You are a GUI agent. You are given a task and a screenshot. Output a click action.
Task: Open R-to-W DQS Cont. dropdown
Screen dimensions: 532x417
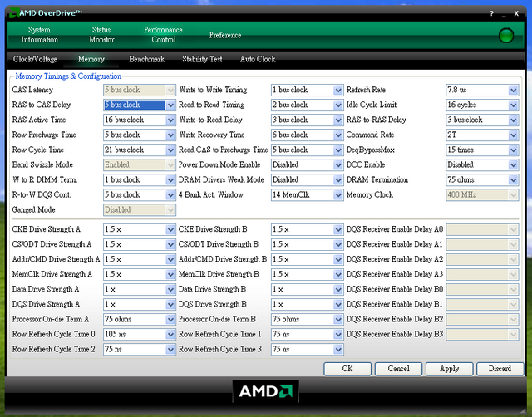pos(140,194)
